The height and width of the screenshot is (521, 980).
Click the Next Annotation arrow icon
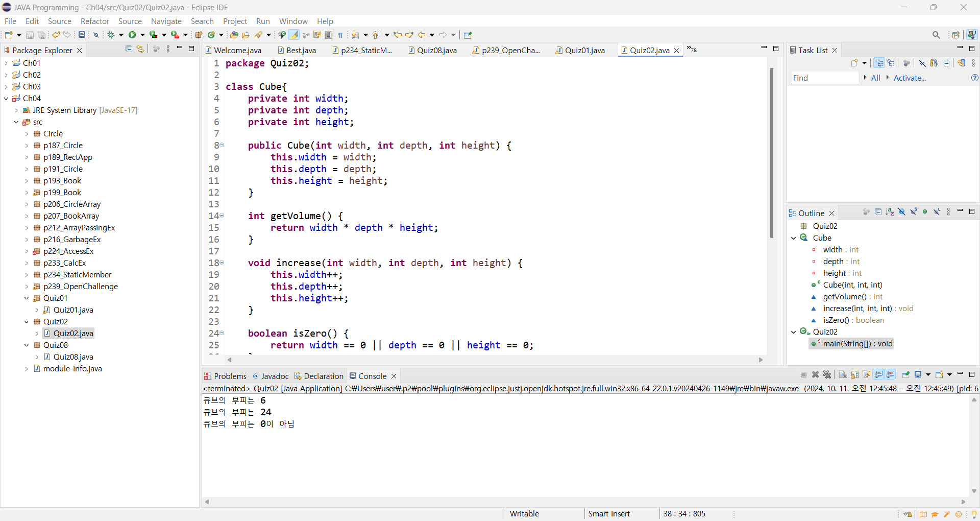(x=355, y=35)
